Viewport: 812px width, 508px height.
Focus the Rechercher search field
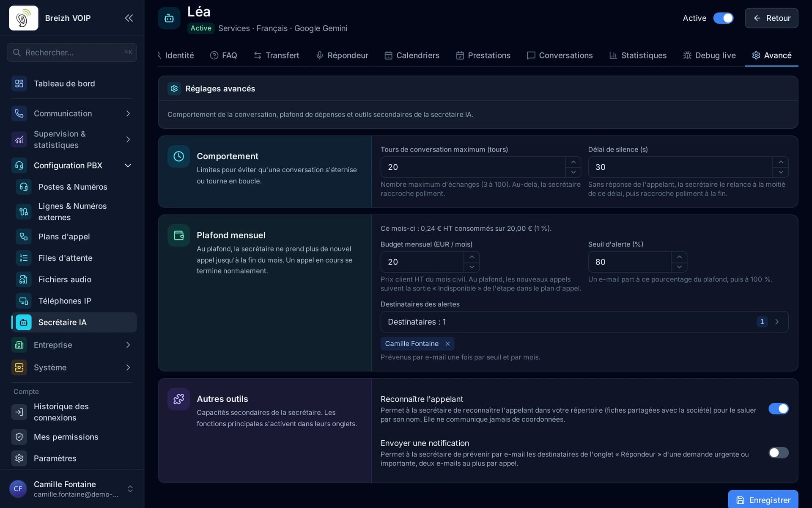point(72,52)
